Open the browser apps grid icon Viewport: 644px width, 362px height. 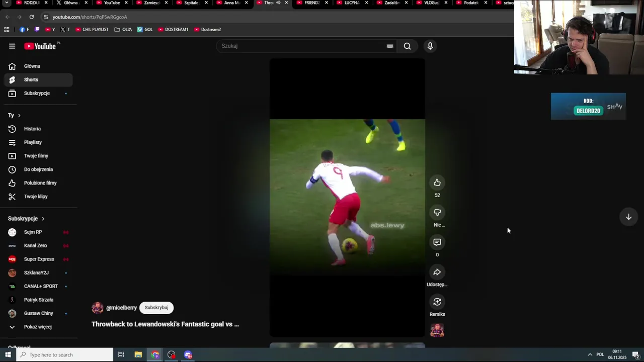tap(7, 30)
